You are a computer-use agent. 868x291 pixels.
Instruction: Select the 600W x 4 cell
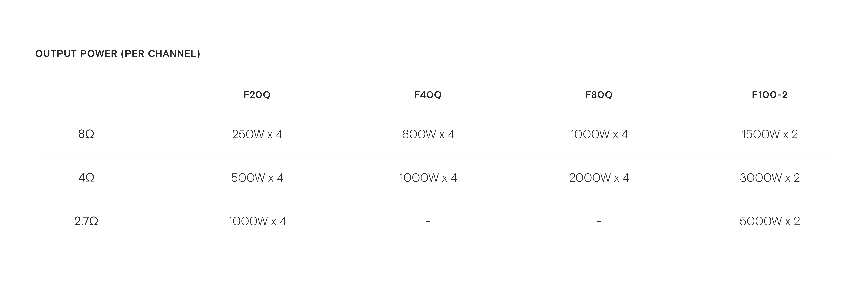click(x=428, y=134)
